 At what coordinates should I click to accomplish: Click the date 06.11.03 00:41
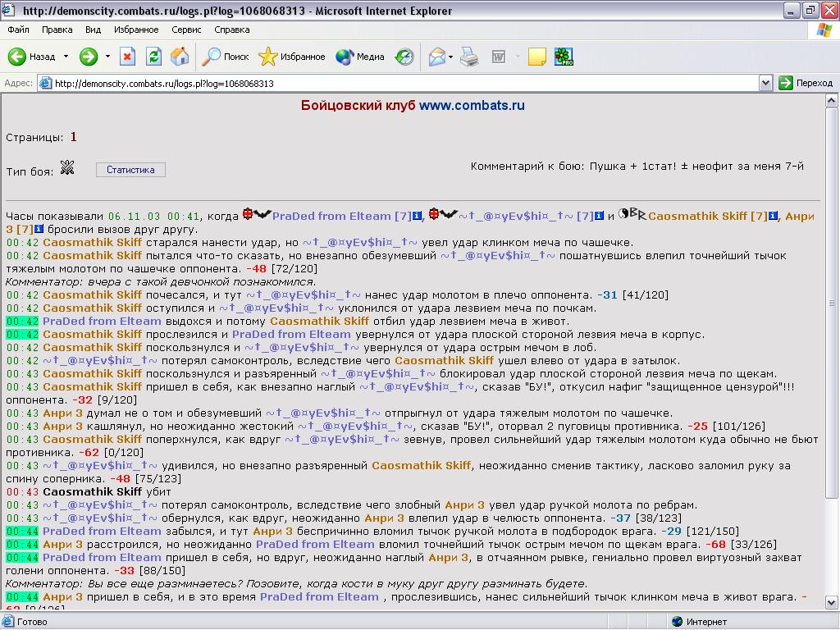[x=153, y=216]
